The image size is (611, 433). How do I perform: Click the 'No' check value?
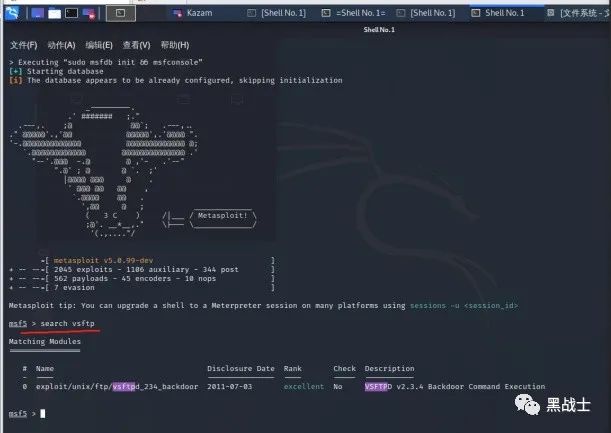pyautogui.click(x=338, y=387)
